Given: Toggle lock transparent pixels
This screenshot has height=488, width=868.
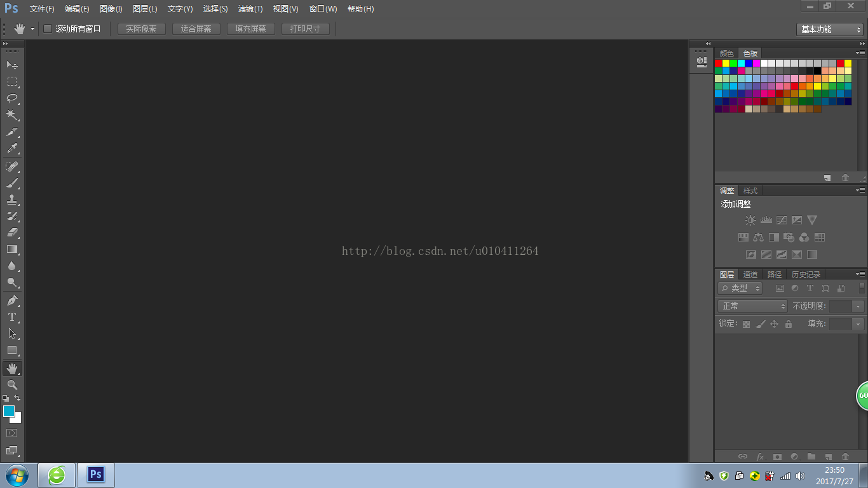Looking at the screenshot, I should pos(746,324).
